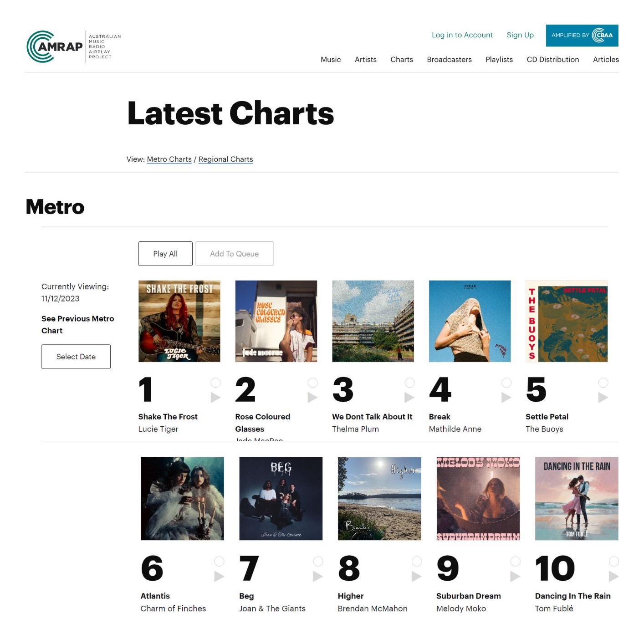The height and width of the screenshot is (644, 644).
Task: Click the AMRAP logo
Action: pos(55,47)
